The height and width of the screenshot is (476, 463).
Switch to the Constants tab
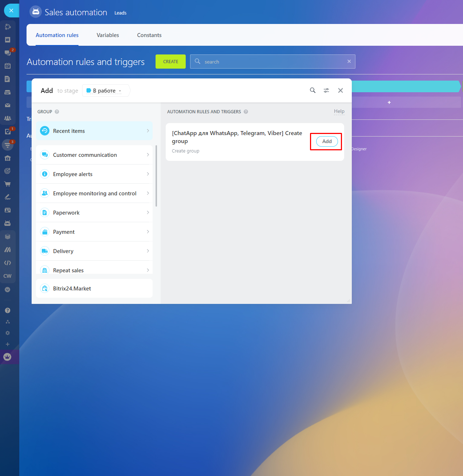tap(149, 35)
